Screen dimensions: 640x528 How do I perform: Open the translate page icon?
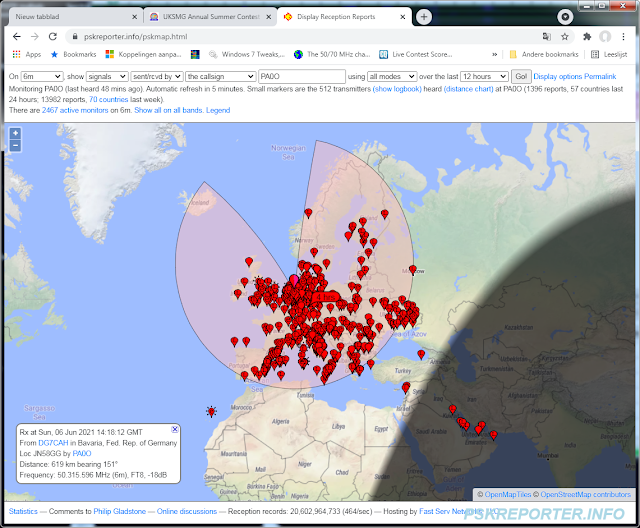click(x=547, y=36)
